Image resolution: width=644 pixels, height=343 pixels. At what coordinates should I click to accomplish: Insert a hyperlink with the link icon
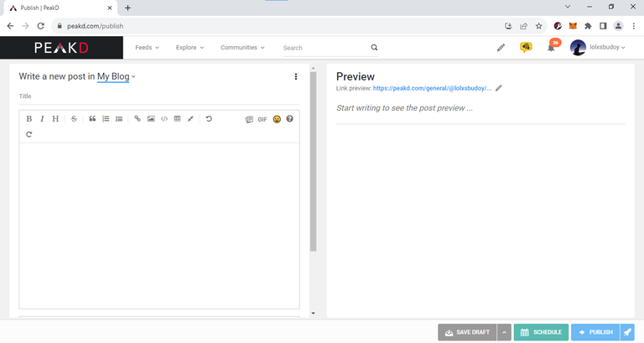(x=138, y=119)
